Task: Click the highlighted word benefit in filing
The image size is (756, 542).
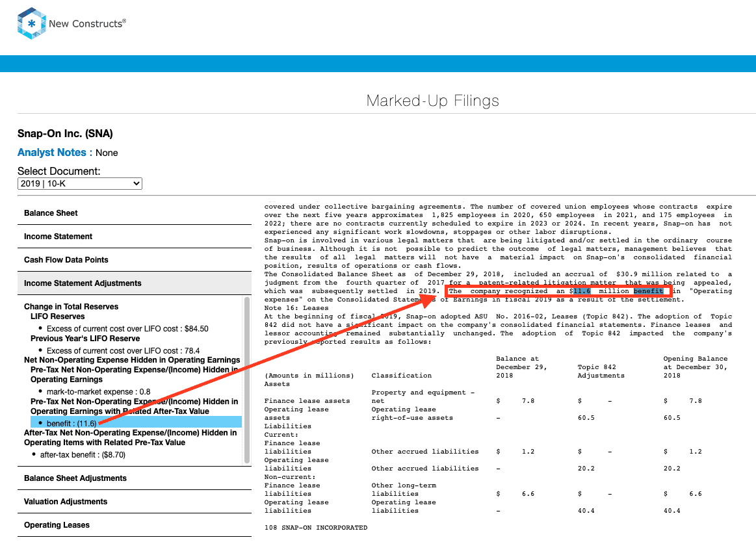Action: pos(649,290)
